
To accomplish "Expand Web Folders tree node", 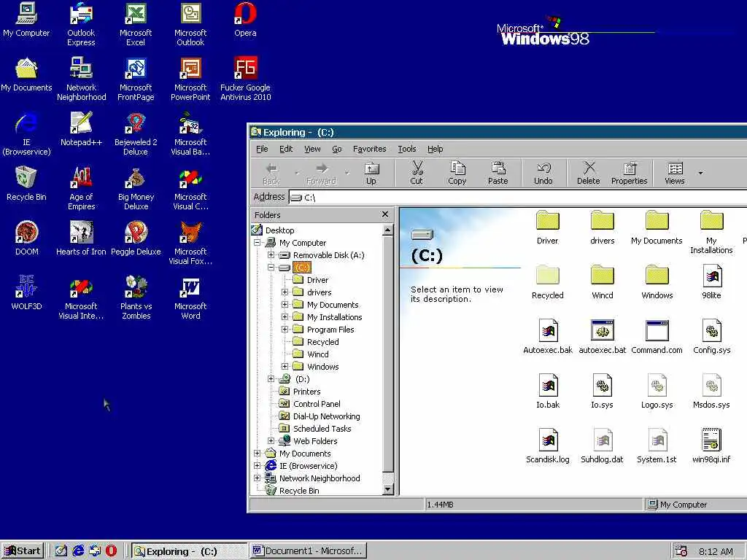I will [271, 441].
